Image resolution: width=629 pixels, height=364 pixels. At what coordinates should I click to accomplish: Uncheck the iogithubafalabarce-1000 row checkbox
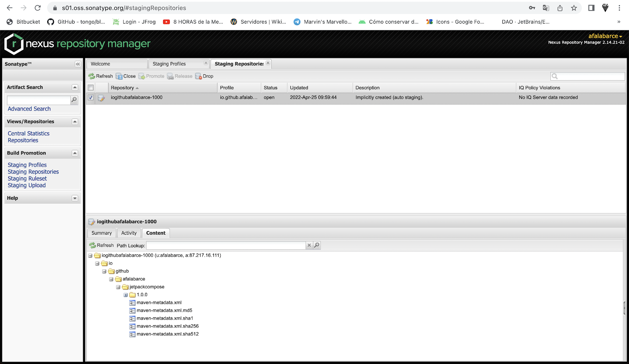91,97
